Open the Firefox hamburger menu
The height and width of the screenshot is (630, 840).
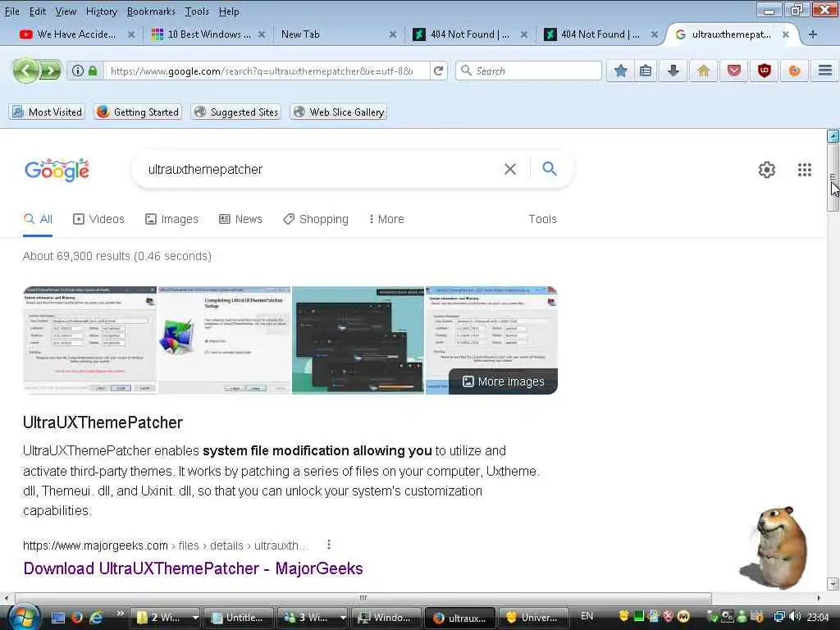pos(825,71)
